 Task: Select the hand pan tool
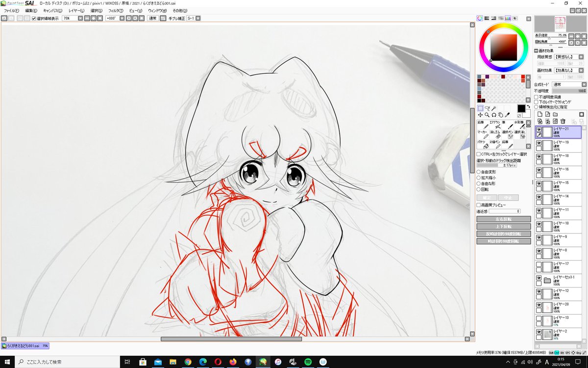pos(501,115)
